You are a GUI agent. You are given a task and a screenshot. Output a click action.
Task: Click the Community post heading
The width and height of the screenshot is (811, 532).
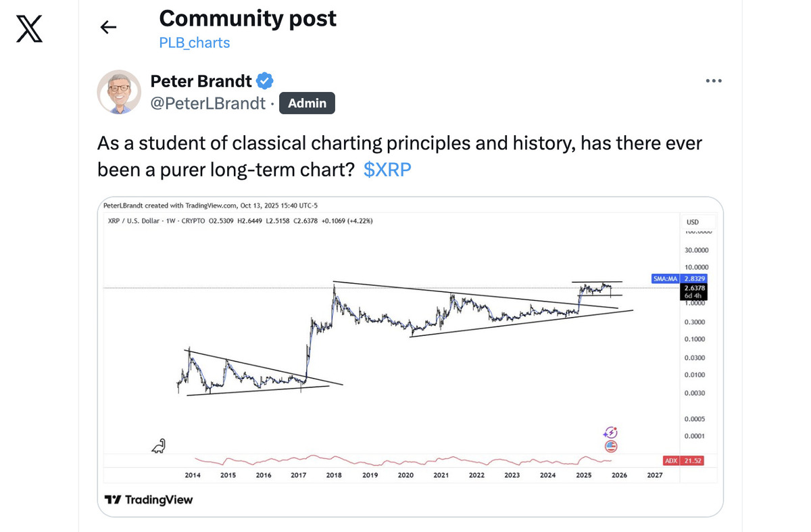tap(247, 19)
